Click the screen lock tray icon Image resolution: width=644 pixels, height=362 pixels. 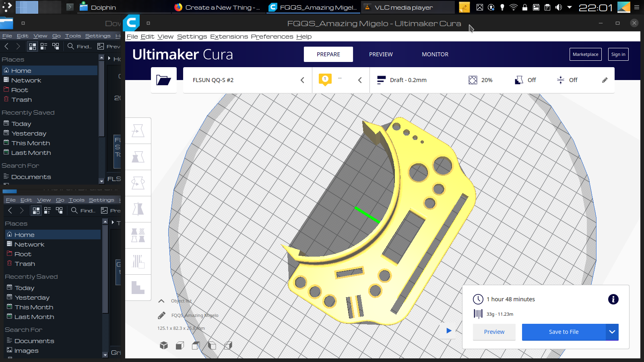coord(525,7)
